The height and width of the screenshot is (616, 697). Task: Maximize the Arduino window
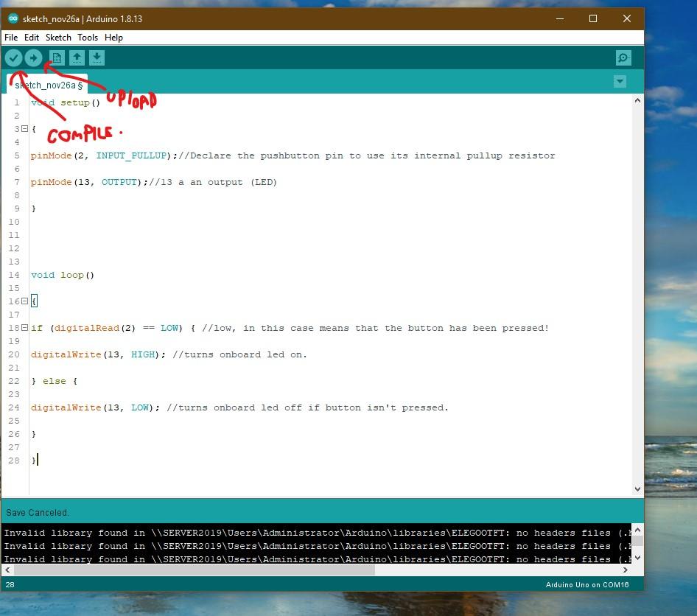tap(593, 18)
